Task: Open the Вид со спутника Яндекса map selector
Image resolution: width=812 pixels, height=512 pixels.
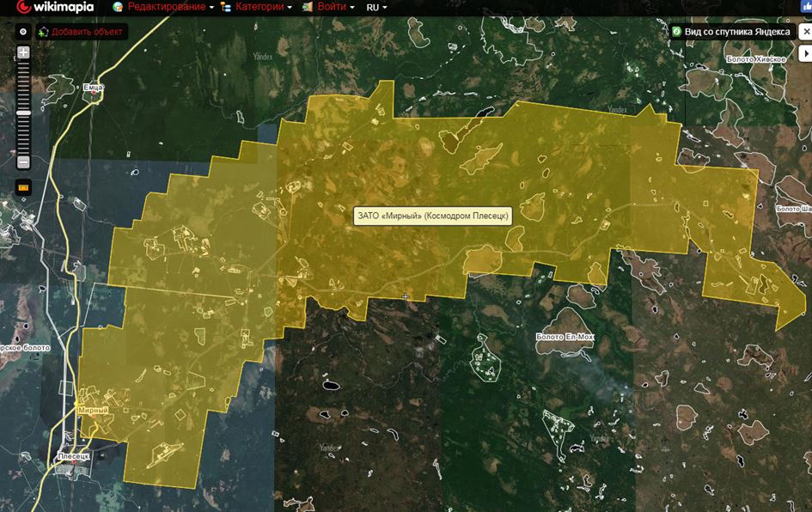Action: 736,32
